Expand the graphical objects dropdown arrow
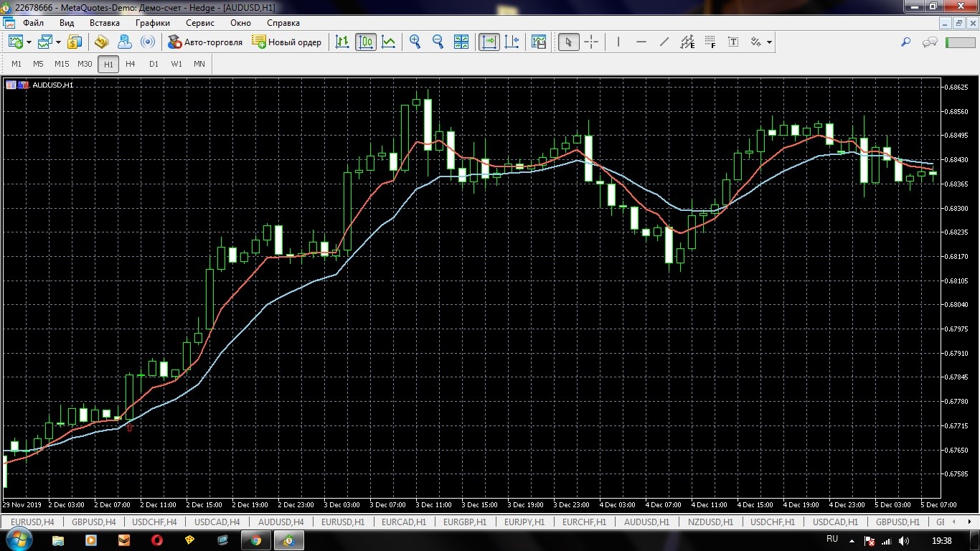Viewport: 980px width, 551px height. click(x=769, y=42)
